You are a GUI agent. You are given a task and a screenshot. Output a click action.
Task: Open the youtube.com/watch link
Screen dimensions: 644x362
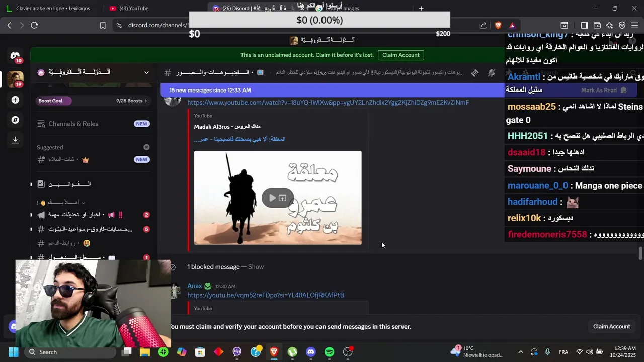328,102
